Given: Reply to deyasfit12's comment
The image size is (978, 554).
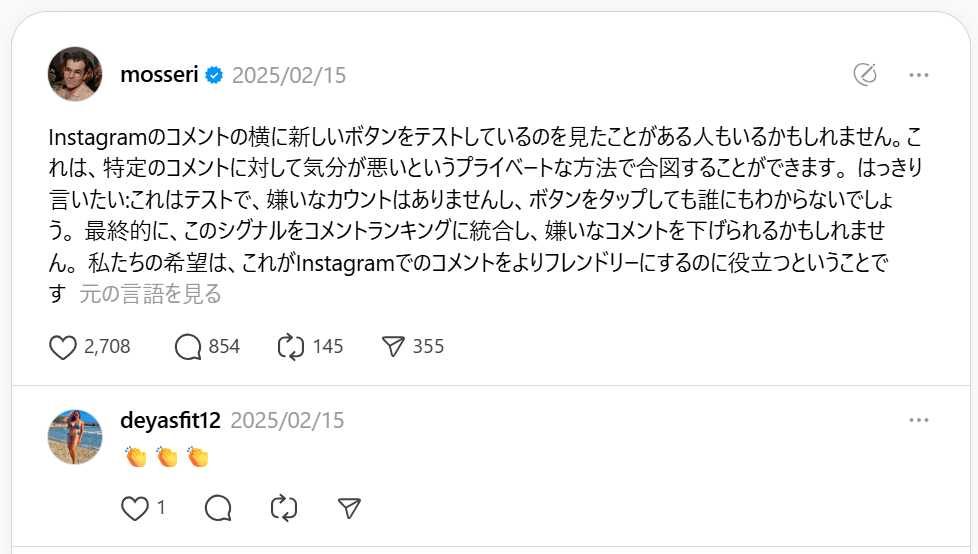Looking at the screenshot, I should point(217,508).
